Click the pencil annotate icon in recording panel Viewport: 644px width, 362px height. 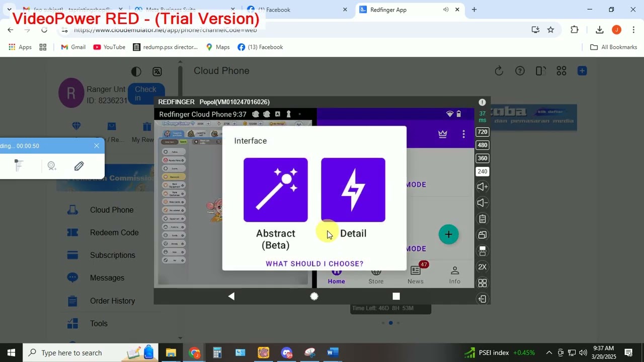point(79,166)
